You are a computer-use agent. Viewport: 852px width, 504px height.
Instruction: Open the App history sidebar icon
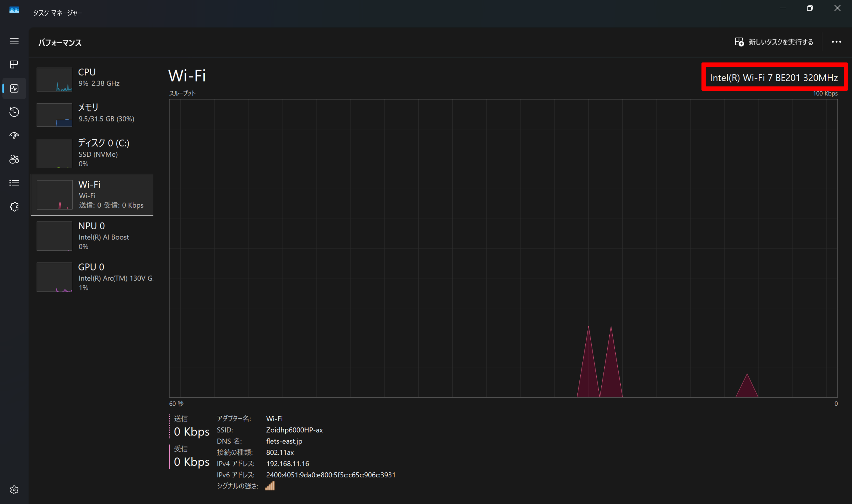pyautogui.click(x=14, y=112)
